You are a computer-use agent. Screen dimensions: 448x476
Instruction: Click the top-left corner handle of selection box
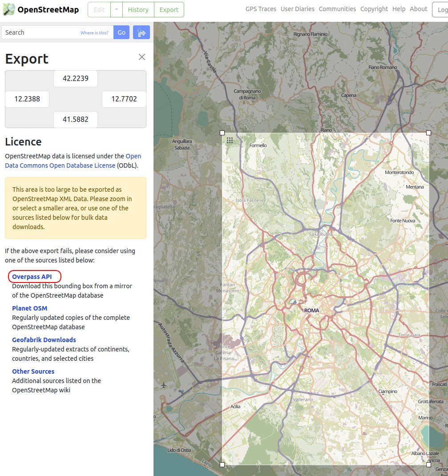222,133
